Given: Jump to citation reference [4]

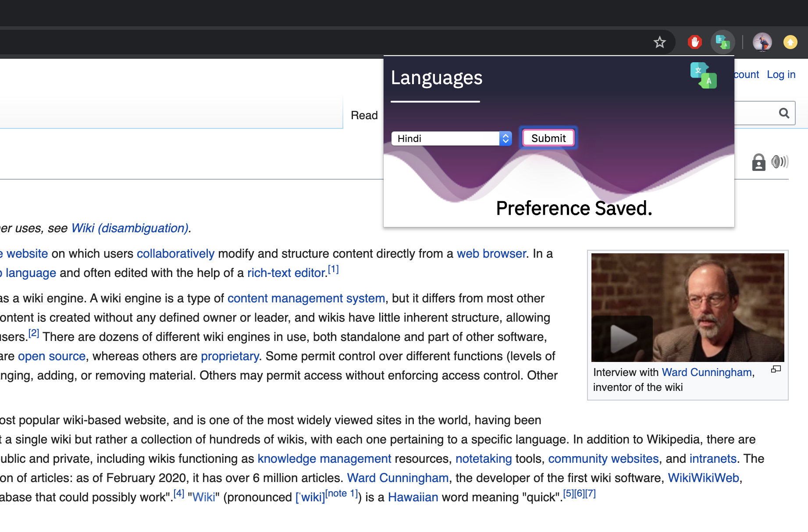Looking at the screenshot, I should tap(179, 493).
